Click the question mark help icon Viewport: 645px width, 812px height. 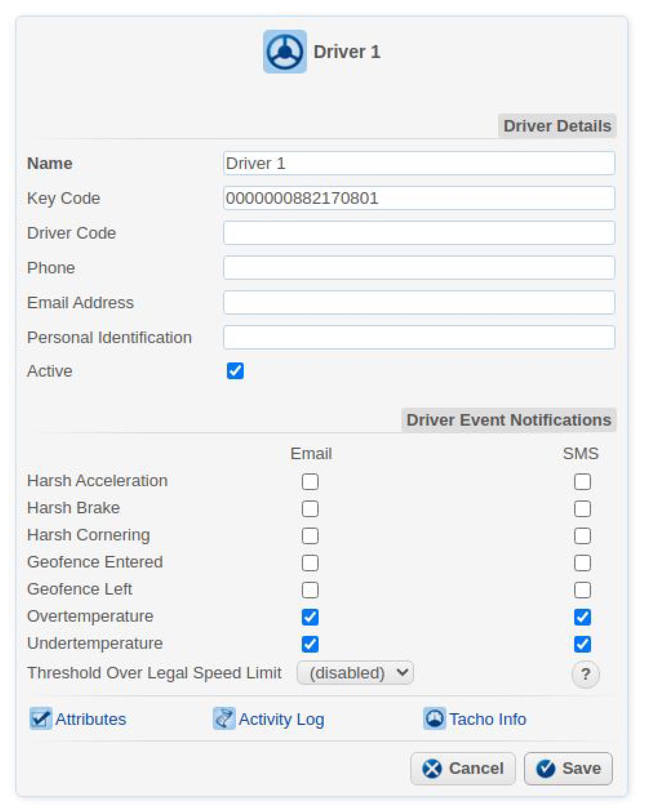click(x=585, y=674)
